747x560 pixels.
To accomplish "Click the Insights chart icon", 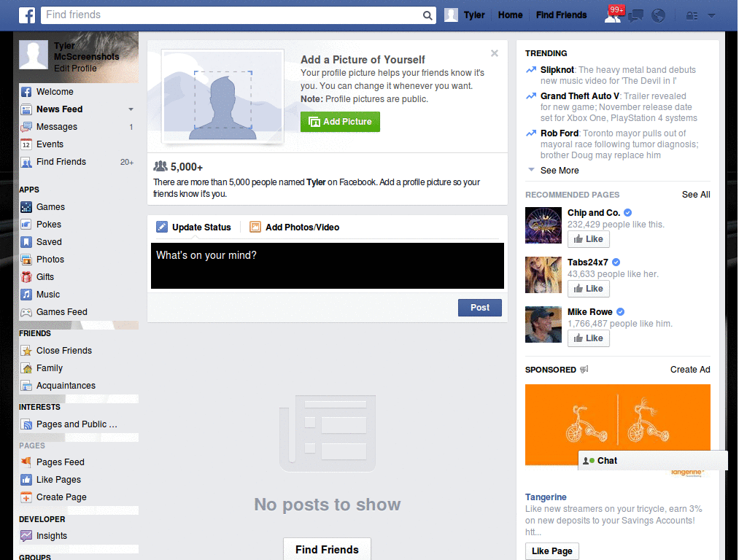I will (x=26, y=536).
